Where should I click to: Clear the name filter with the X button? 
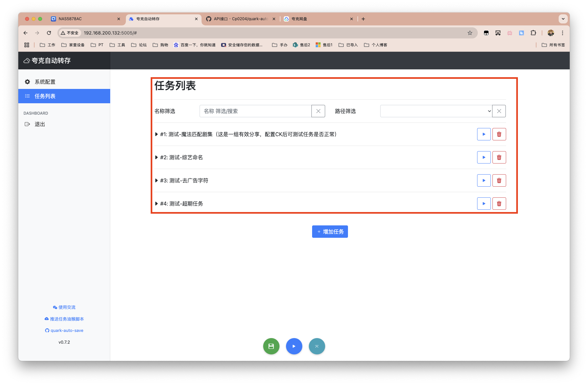point(318,111)
